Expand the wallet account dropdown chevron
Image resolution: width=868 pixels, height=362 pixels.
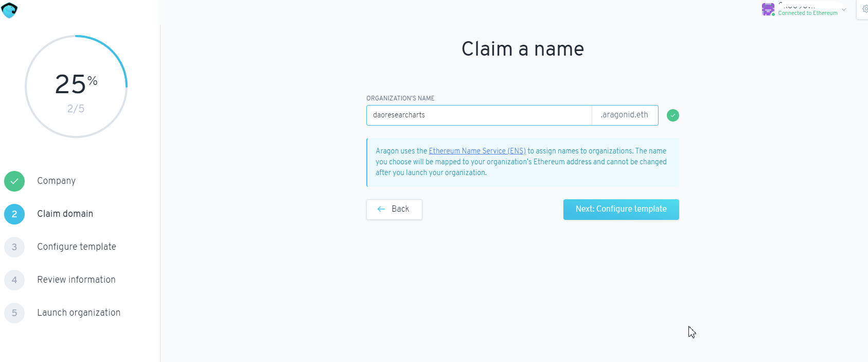click(844, 9)
